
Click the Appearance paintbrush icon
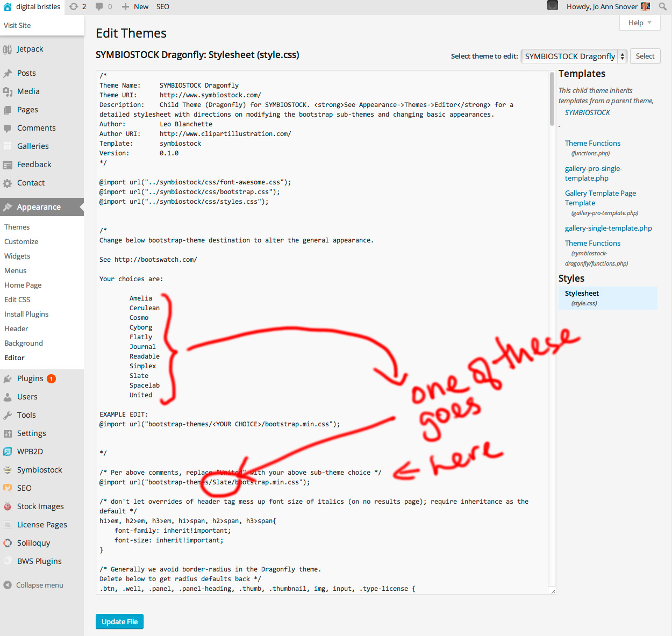click(x=8, y=207)
